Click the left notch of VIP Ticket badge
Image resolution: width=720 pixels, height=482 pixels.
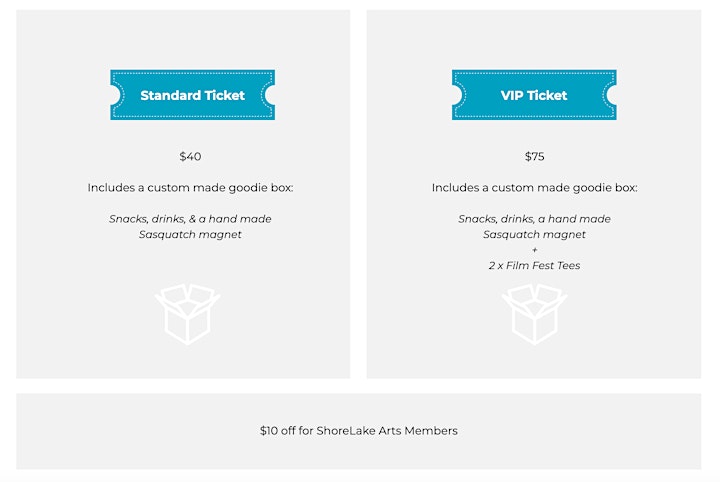(x=457, y=95)
